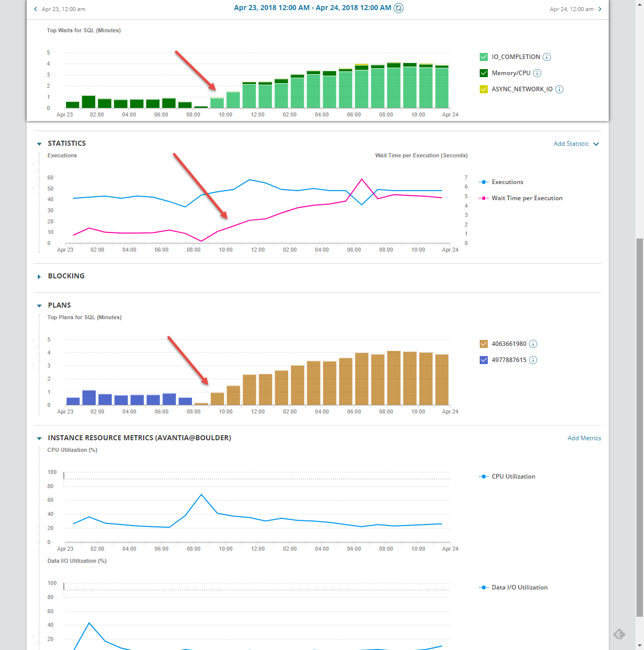Toggle plan 4063661980 checkbox
Image resolution: width=644 pixels, height=650 pixels.
[484, 344]
